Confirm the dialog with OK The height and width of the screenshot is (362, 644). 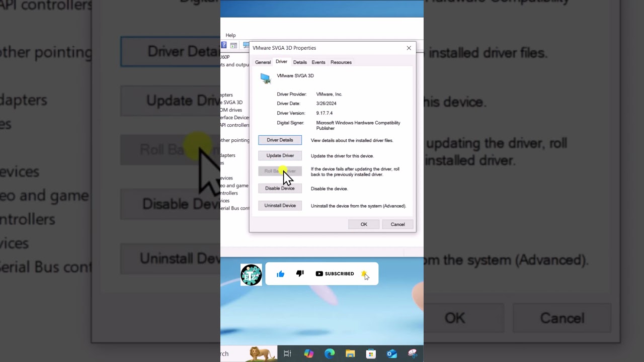click(364, 224)
